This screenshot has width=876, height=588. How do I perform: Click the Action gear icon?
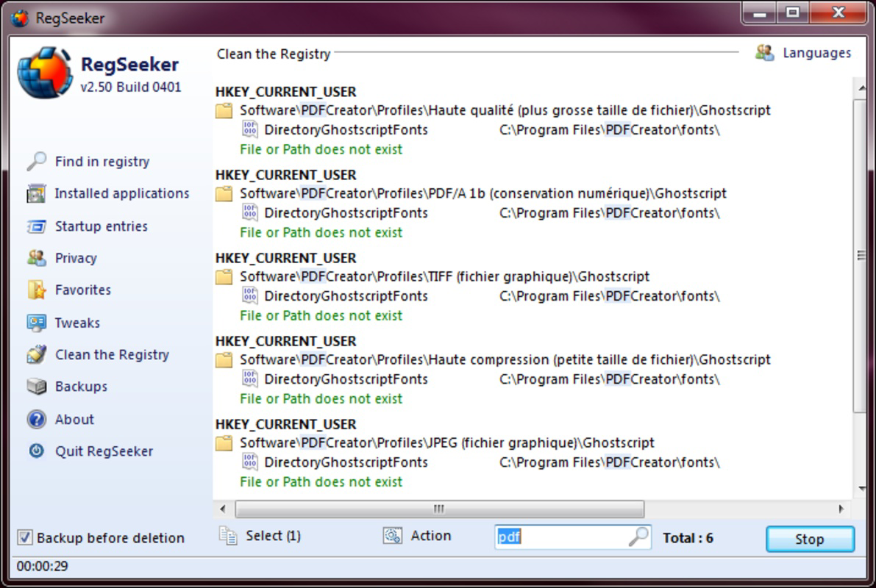(x=392, y=536)
